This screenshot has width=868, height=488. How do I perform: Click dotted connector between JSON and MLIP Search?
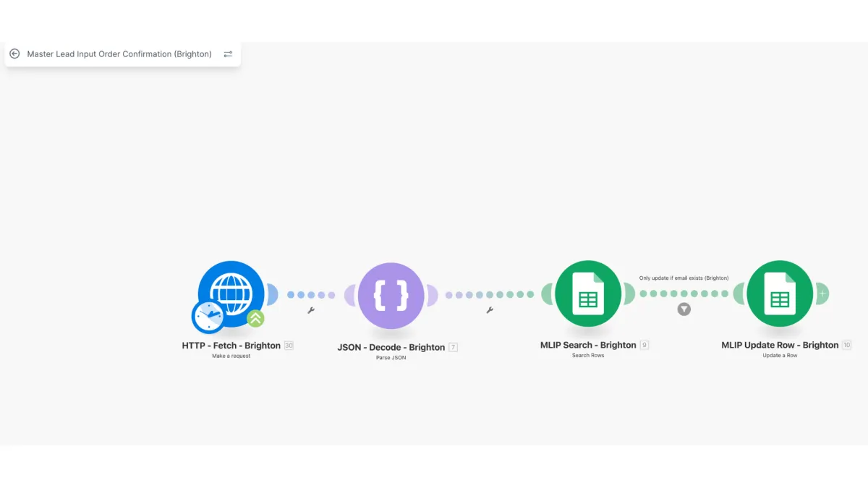(x=490, y=295)
